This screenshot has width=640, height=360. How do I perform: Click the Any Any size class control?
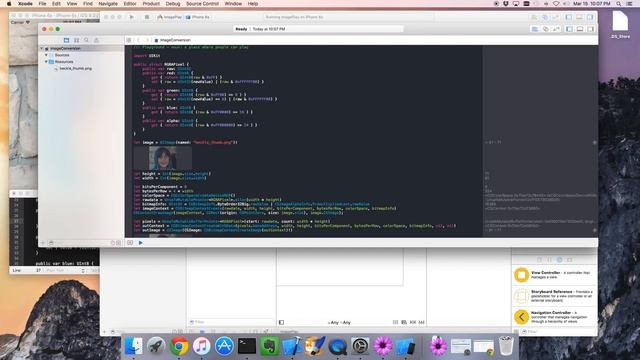coord(339,322)
